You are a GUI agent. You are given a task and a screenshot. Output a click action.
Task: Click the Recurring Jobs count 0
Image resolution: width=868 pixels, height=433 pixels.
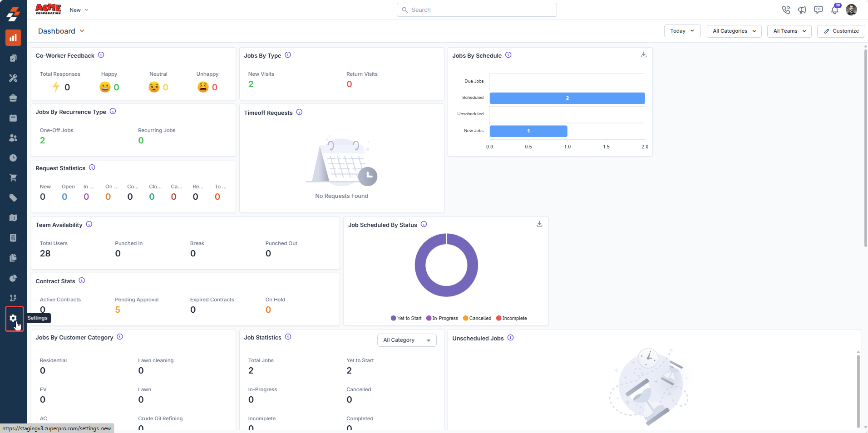141,140
